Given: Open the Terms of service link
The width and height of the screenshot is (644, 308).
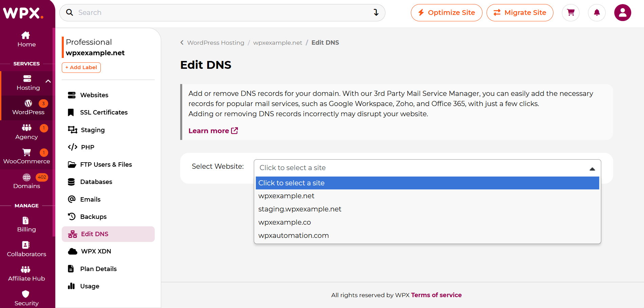Looking at the screenshot, I should coord(436,295).
